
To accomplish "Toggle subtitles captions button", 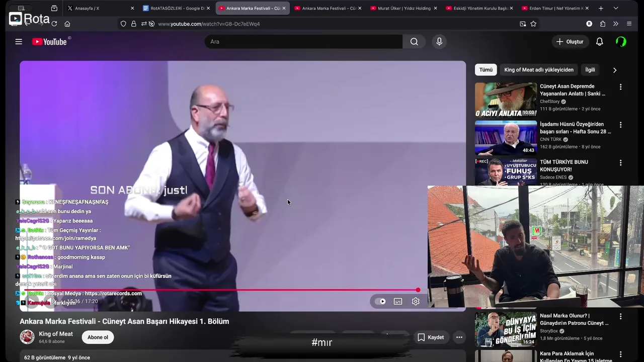I will pyautogui.click(x=398, y=301).
